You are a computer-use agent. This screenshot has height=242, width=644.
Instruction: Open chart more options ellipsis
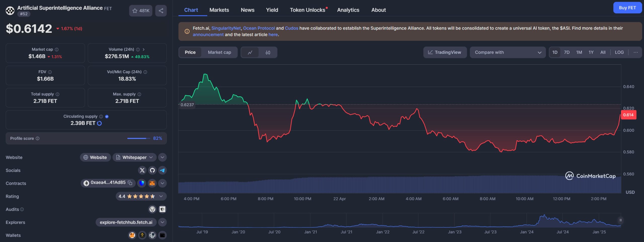tap(636, 52)
